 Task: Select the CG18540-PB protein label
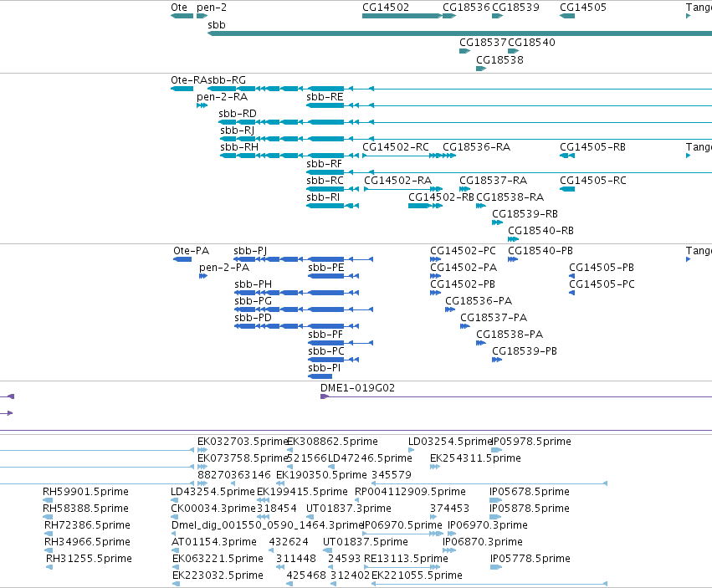tap(540, 251)
